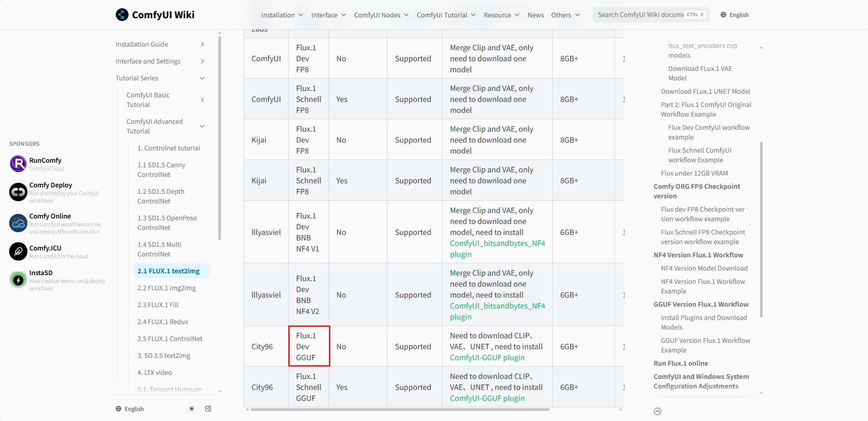The image size is (868, 421).
Task: Click the ComfyUI Wiki logo icon
Action: pyautogui.click(x=122, y=15)
